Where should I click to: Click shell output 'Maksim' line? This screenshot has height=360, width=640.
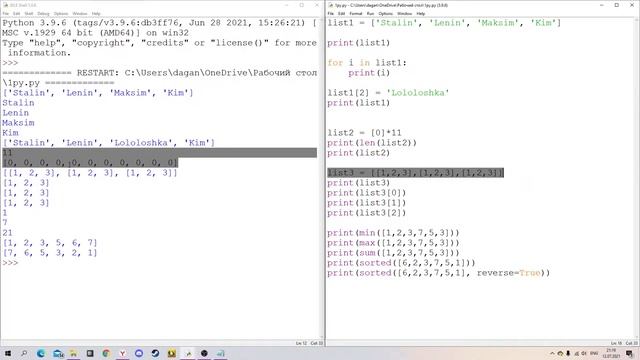click(18, 123)
